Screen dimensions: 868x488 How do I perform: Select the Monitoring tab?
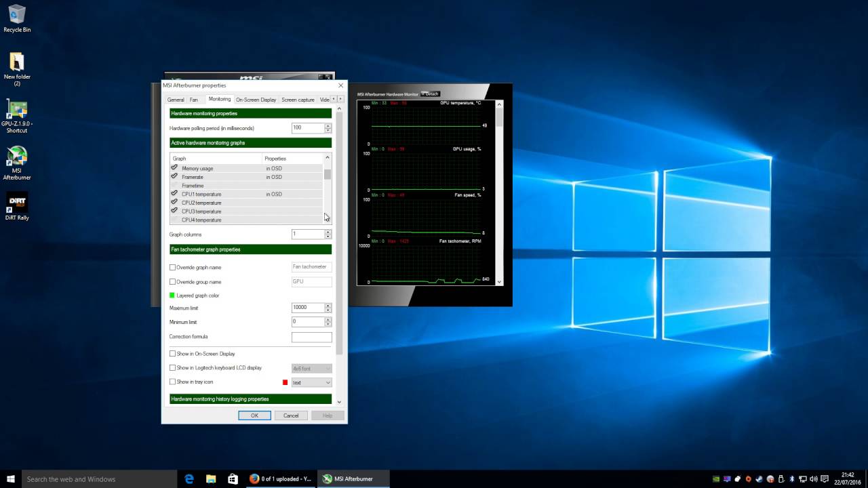220,99
